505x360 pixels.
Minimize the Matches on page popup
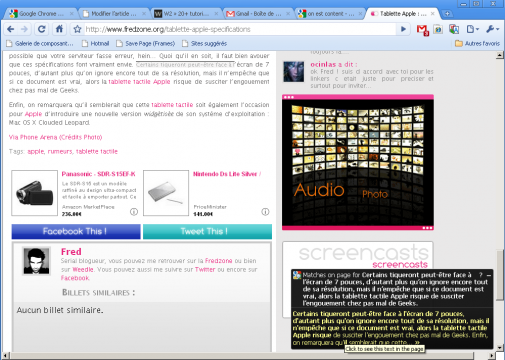pos(489,275)
